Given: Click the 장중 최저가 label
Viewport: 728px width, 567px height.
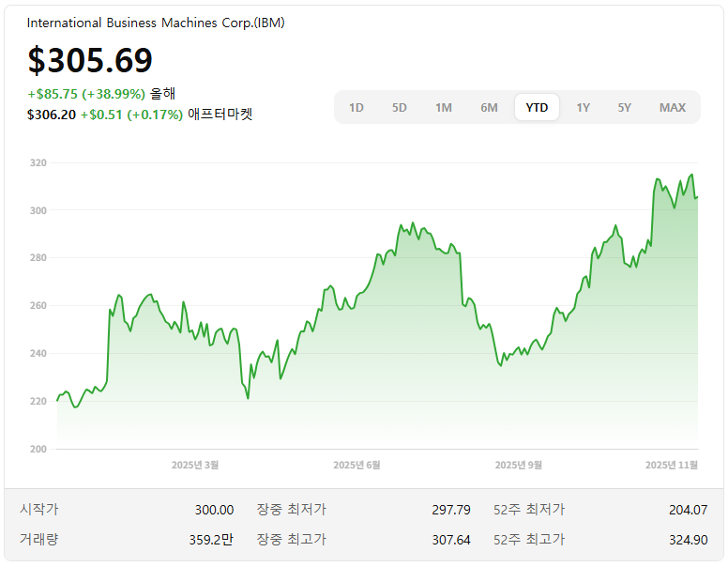Looking at the screenshot, I should click(x=292, y=510).
